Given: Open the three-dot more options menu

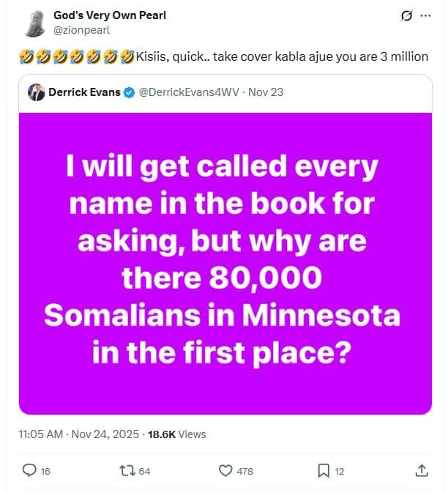Looking at the screenshot, I should 426,15.
